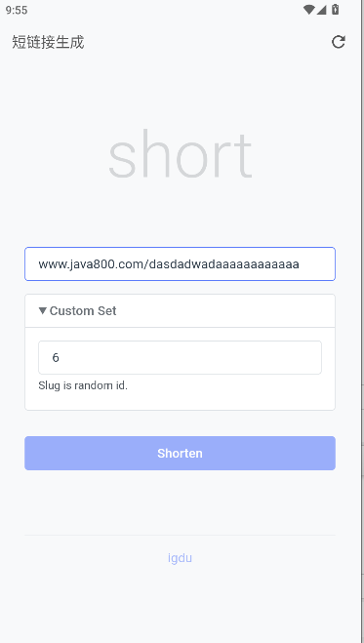The height and width of the screenshot is (643, 364).
Task: Click the large gray short logo
Action: point(180,154)
